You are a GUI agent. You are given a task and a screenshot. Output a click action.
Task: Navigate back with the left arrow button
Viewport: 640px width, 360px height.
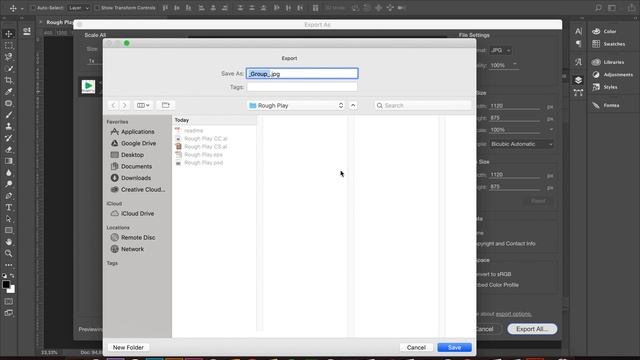113,105
